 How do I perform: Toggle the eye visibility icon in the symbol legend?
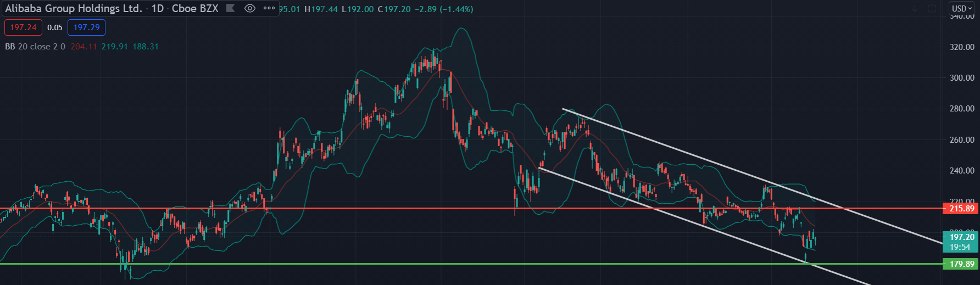(x=250, y=8)
